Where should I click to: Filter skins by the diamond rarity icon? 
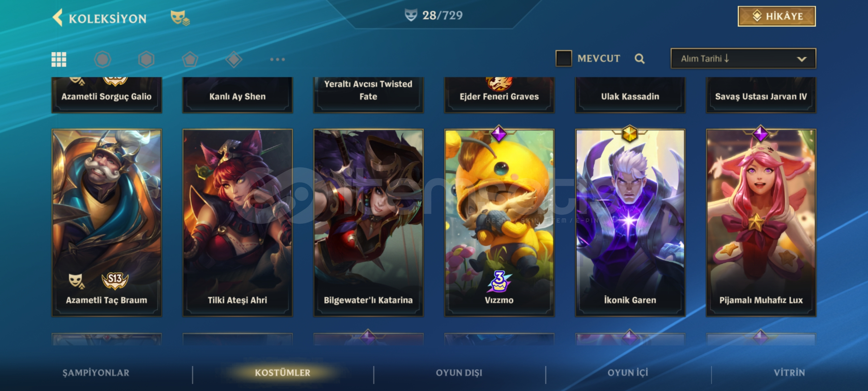pyautogui.click(x=234, y=59)
